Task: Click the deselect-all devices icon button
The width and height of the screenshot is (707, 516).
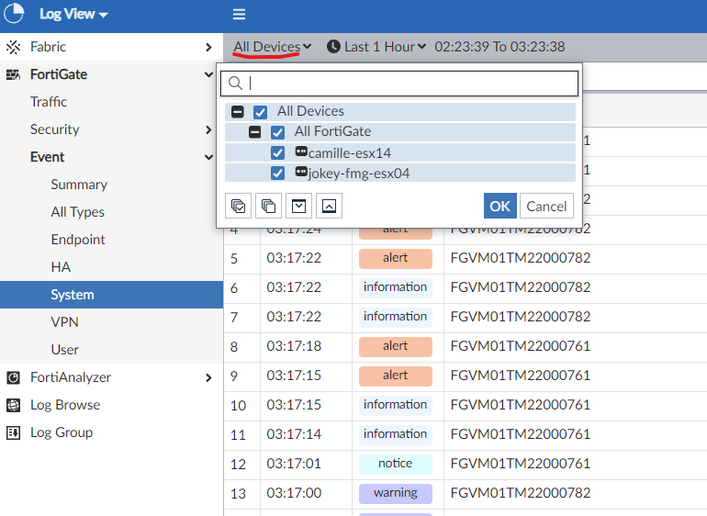Action: 268,206
